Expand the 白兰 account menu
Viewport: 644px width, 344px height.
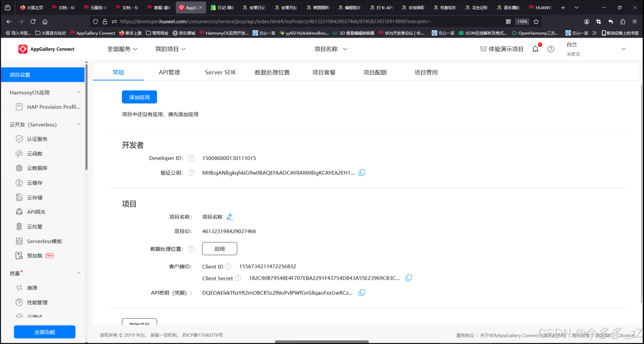(x=623, y=49)
